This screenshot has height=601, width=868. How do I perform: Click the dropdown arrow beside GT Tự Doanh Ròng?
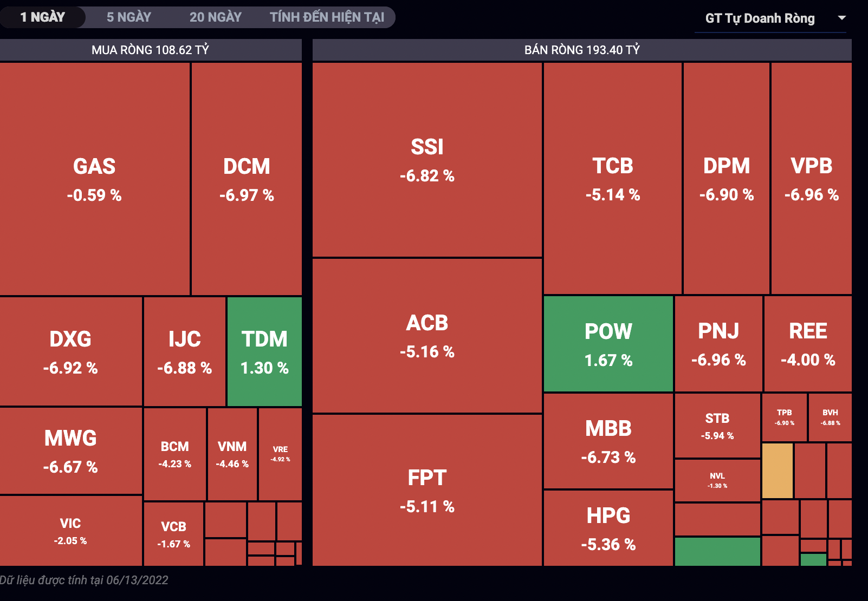tap(841, 18)
